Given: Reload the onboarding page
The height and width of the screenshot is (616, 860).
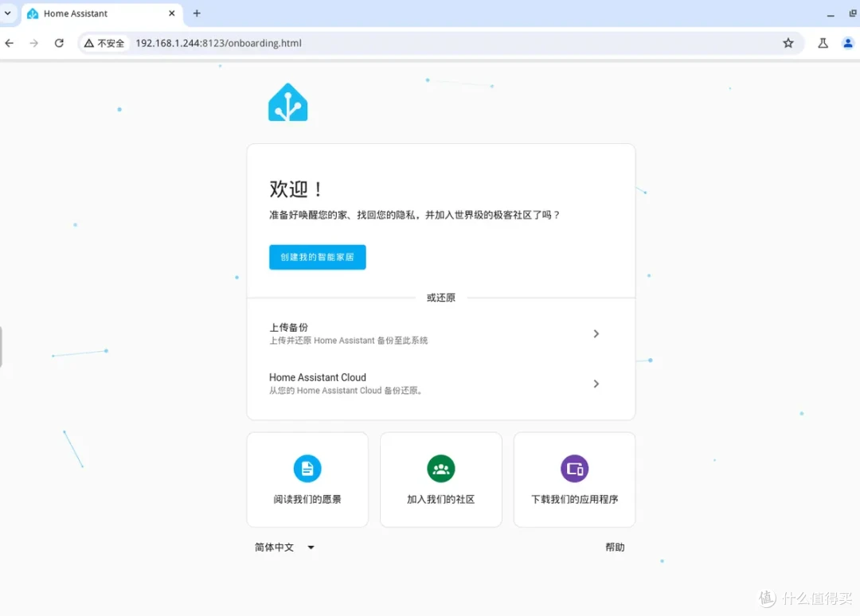Looking at the screenshot, I should click(59, 43).
